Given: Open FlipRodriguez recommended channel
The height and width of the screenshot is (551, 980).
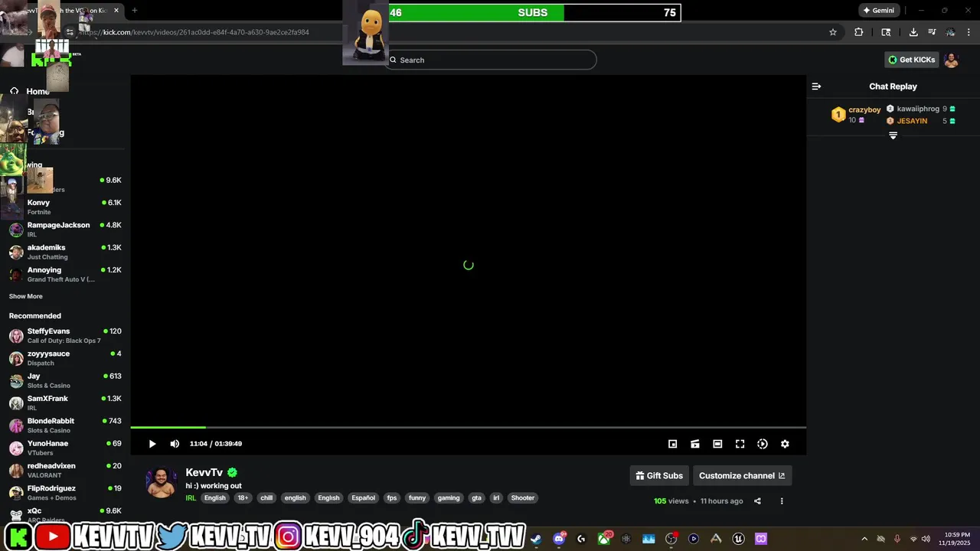Looking at the screenshot, I should coord(65,493).
